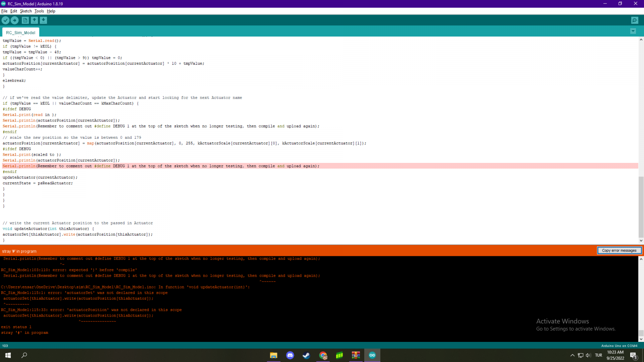
Task: Click the console line with the .ino file path
Action: [125, 287]
